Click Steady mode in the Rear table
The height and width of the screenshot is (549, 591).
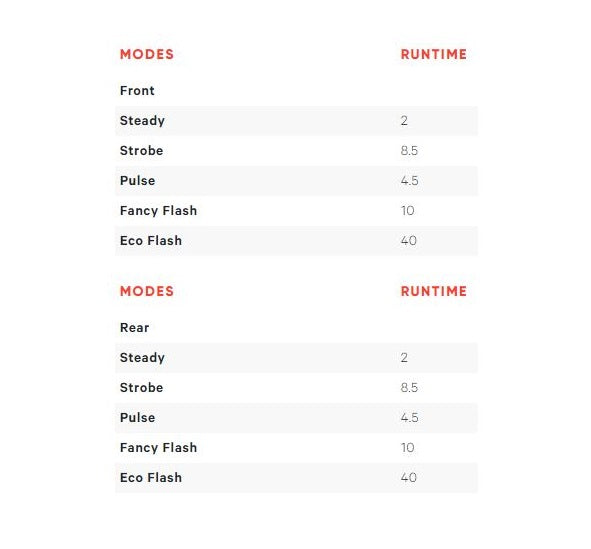point(142,358)
